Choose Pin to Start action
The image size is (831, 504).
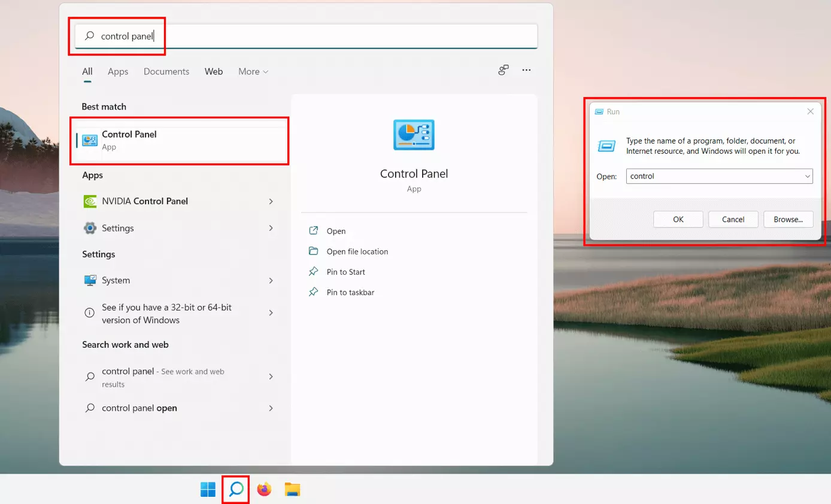tap(345, 272)
